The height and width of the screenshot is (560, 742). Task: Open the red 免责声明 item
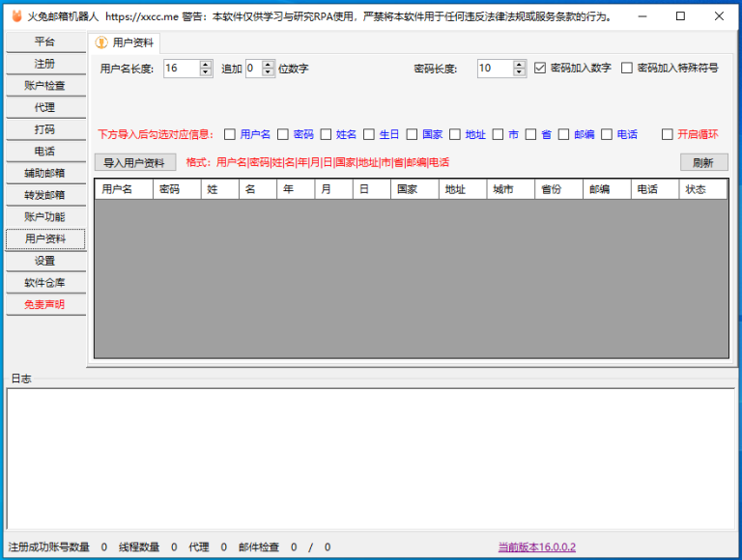[x=45, y=304]
